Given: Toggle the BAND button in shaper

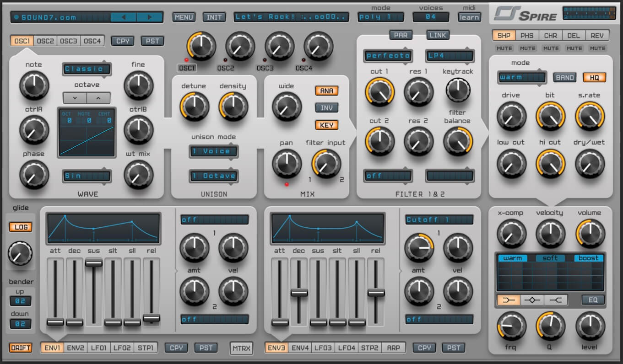Looking at the screenshot, I should (565, 77).
